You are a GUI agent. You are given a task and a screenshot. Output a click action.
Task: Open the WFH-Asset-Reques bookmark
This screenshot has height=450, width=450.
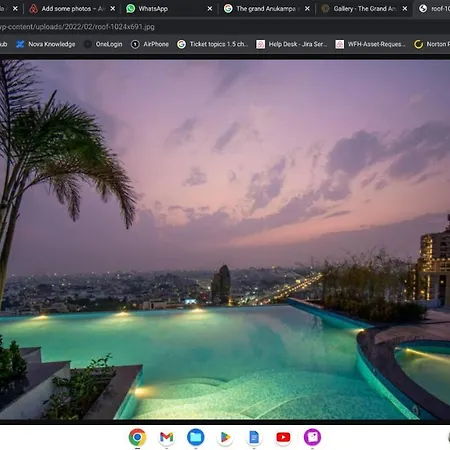point(370,44)
